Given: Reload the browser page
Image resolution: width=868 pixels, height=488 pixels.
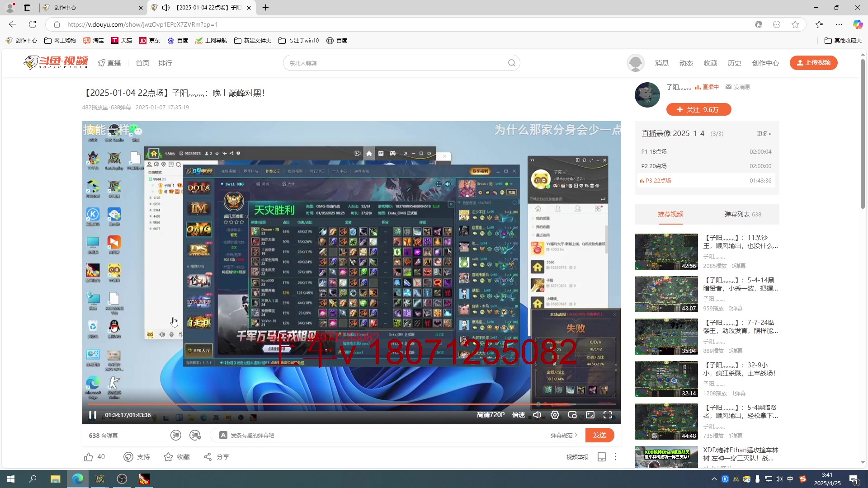Looking at the screenshot, I should click(x=33, y=24).
